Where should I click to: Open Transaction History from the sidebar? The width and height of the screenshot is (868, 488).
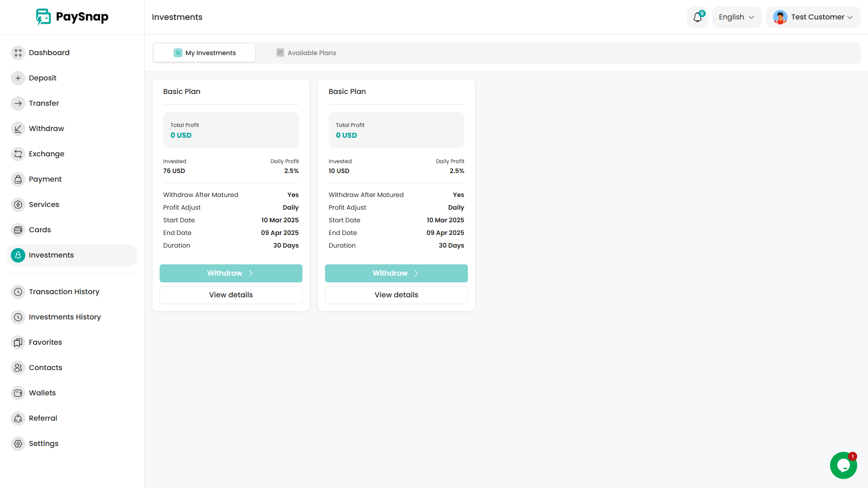(64, 292)
